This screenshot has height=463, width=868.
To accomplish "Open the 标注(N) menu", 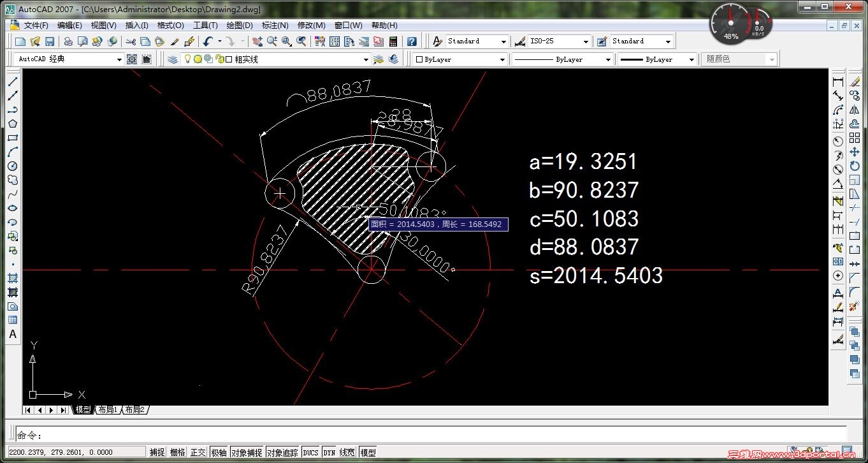I will coord(275,26).
